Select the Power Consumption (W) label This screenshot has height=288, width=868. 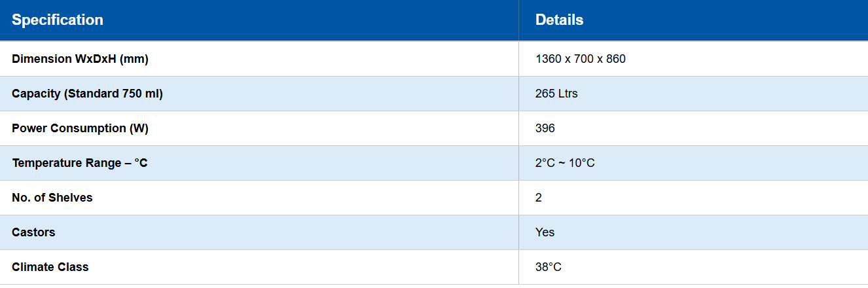point(80,128)
